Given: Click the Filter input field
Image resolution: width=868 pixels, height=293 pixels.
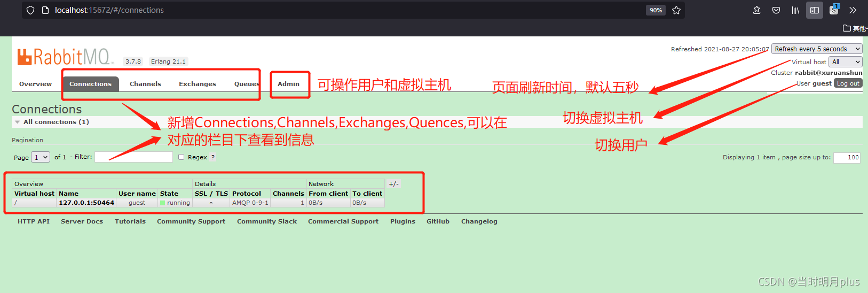Looking at the screenshot, I should 133,157.
